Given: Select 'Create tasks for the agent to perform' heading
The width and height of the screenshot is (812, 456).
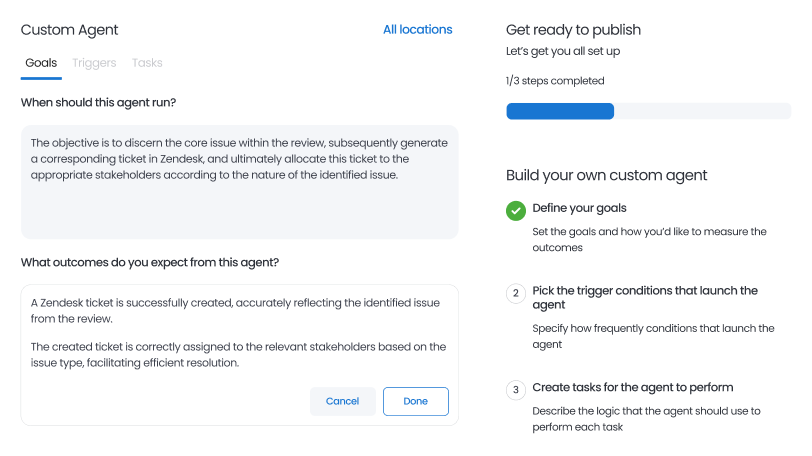Looking at the screenshot, I should point(632,387).
